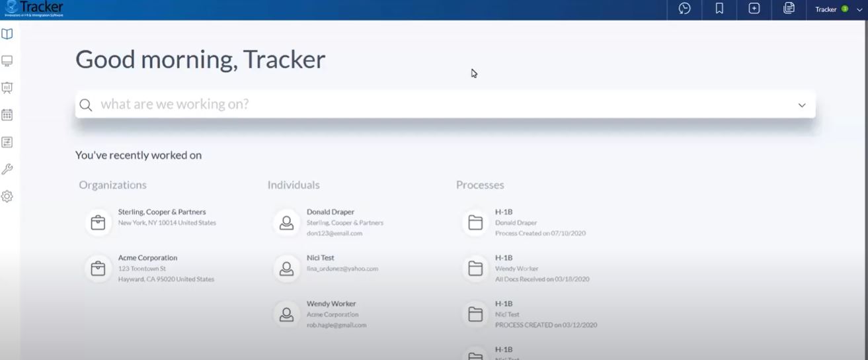Click the bookmark icon in header
The image size is (868, 360).
point(719,9)
